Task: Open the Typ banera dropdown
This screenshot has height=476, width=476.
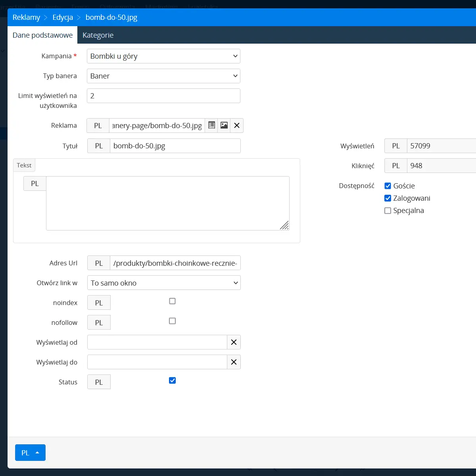Action: tap(163, 76)
